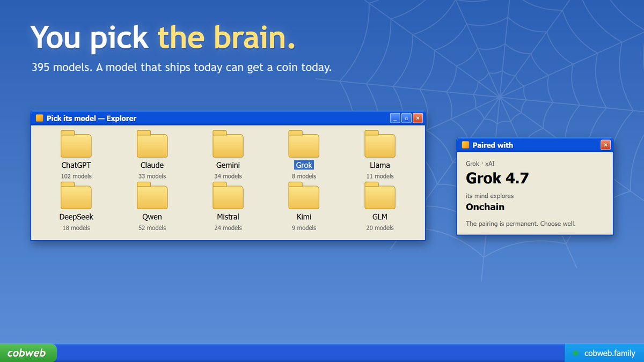Click the '52 models' count

152,227
